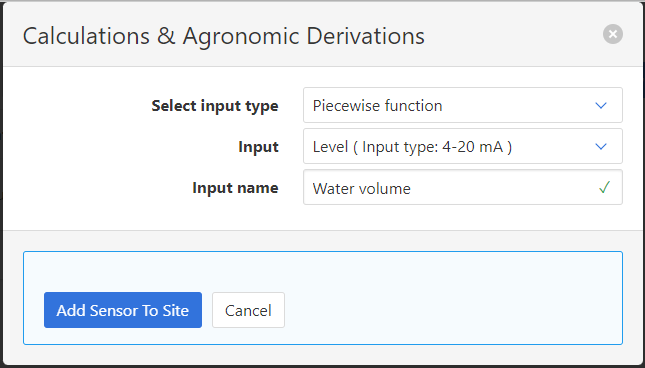Click the "Select input type" label
645x368 pixels.
click(215, 106)
